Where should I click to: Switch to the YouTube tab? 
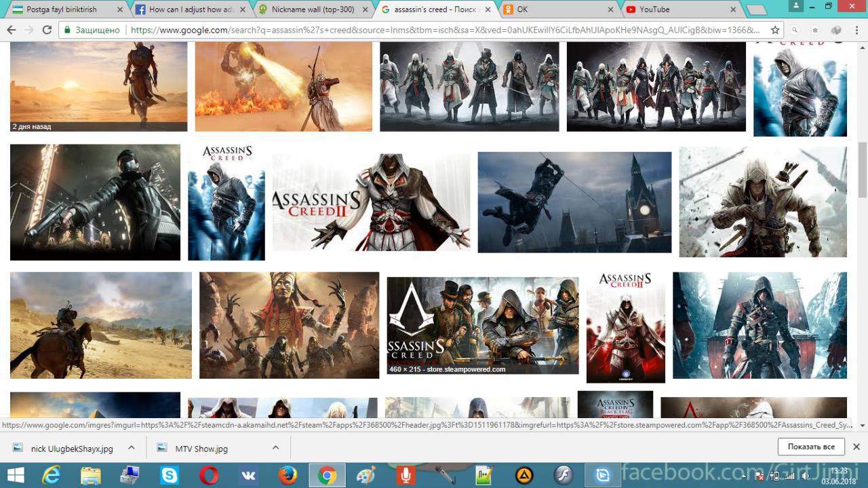[x=678, y=10]
